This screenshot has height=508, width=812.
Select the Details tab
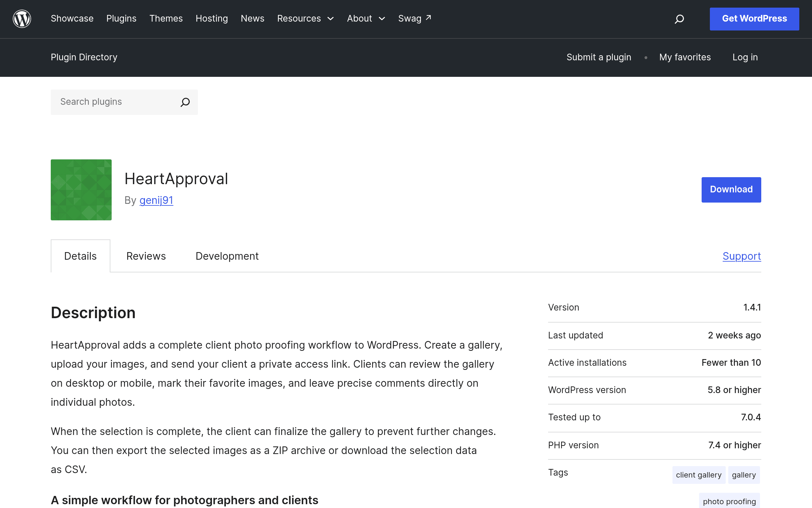click(x=81, y=256)
